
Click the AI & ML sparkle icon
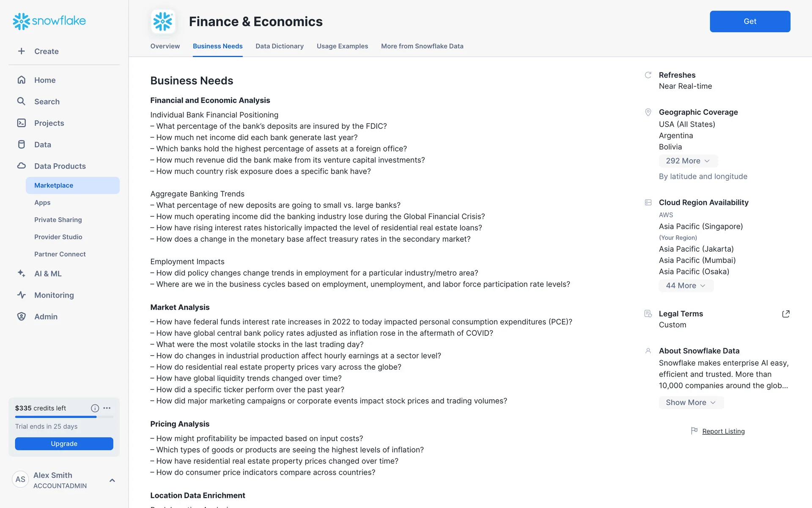point(21,273)
